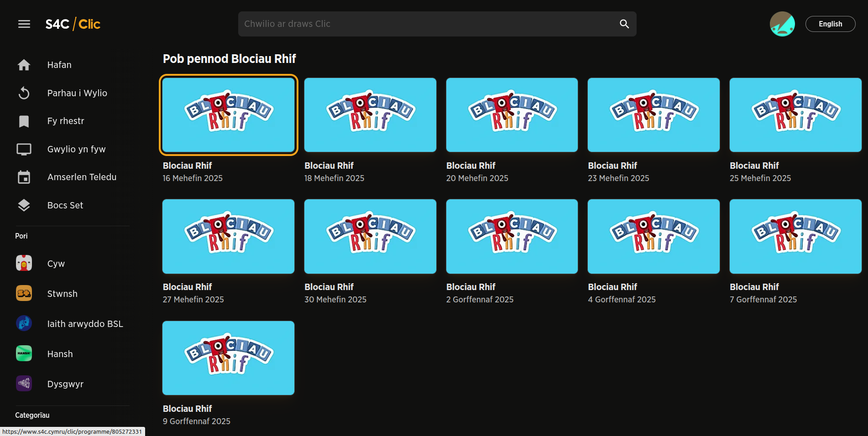Click the Hansh channel icon
Viewport: 868px width, 436px height.
[24, 353]
